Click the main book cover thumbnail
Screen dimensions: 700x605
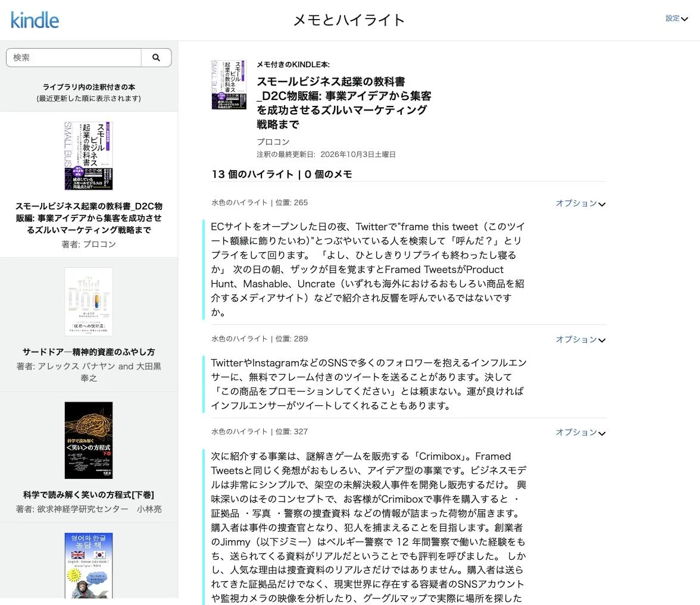(229, 84)
